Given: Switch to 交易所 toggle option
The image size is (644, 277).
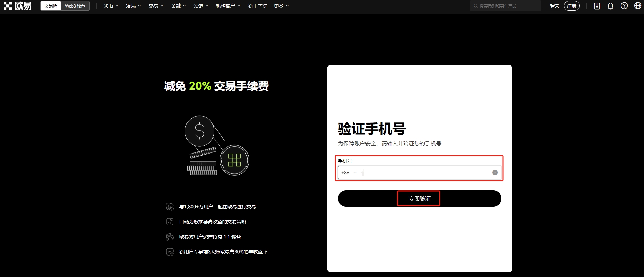Looking at the screenshot, I should 51,6.
